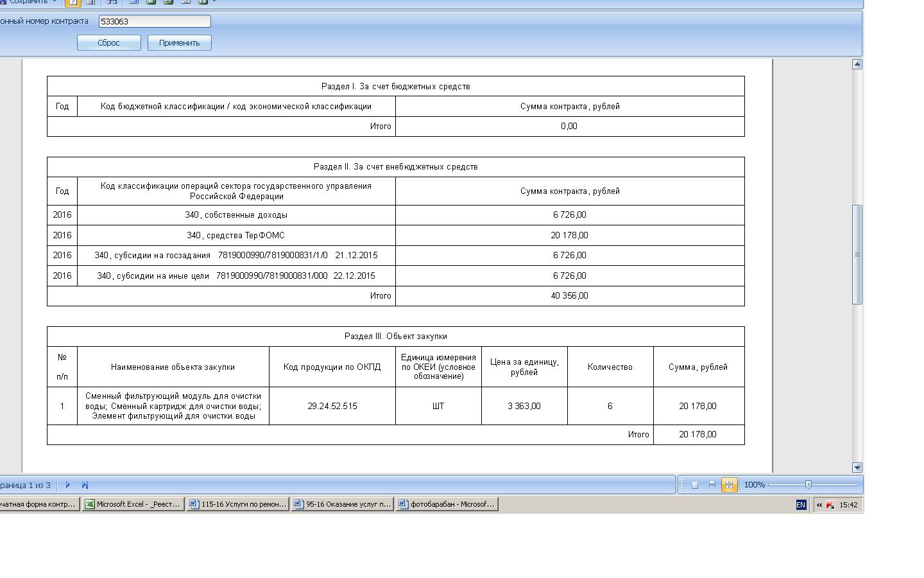Expand hidden tray icons chevron
The width and height of the screenshot is (924, 578).
tap(819, 505)
